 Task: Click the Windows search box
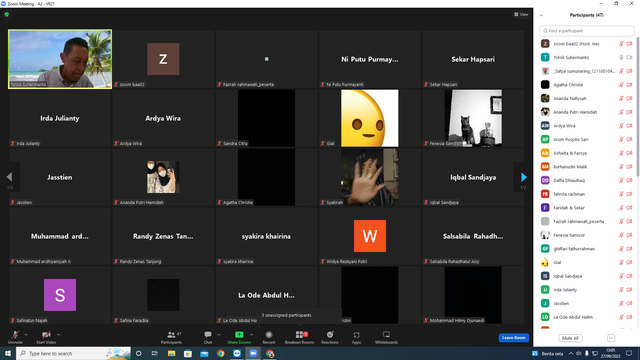[73, 353]
